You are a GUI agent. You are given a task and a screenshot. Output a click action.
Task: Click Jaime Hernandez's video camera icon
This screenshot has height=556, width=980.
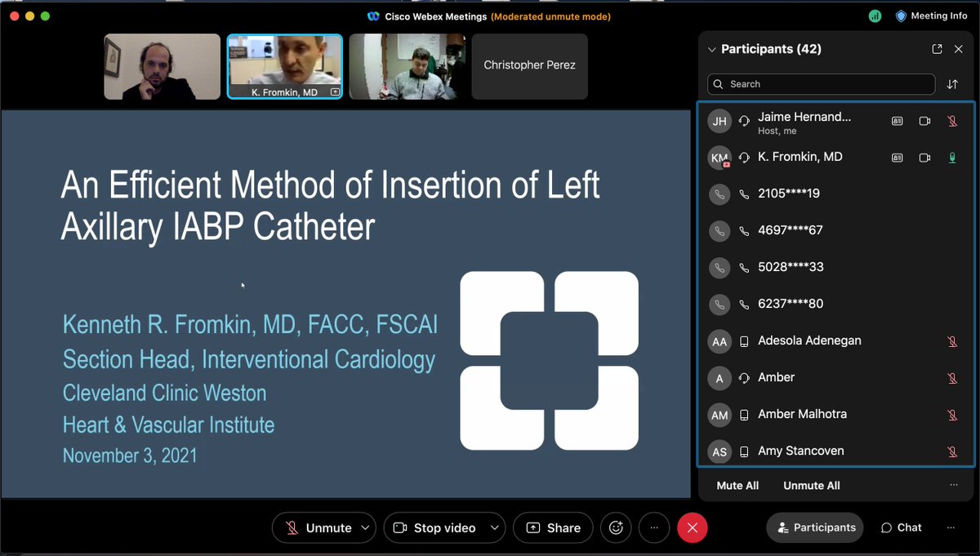(x=924, y=121)
